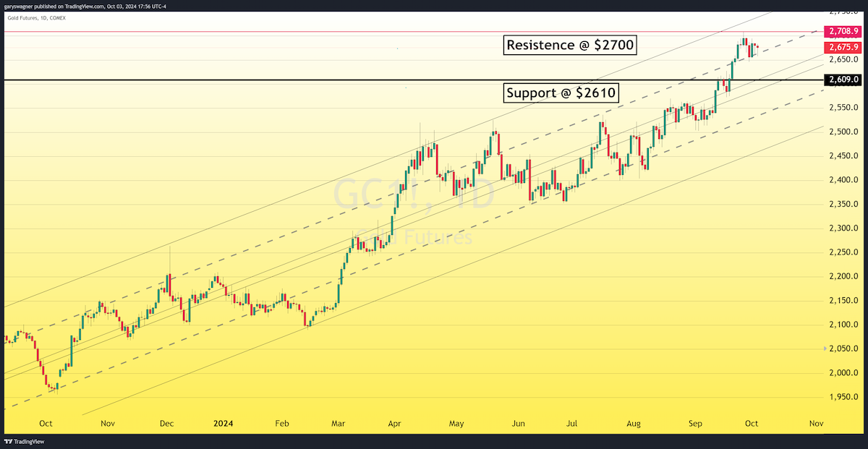The height and width of the screenshot is (449, 868).
Task: Click the Dec label on the time axis
Action: coord(166,424)
